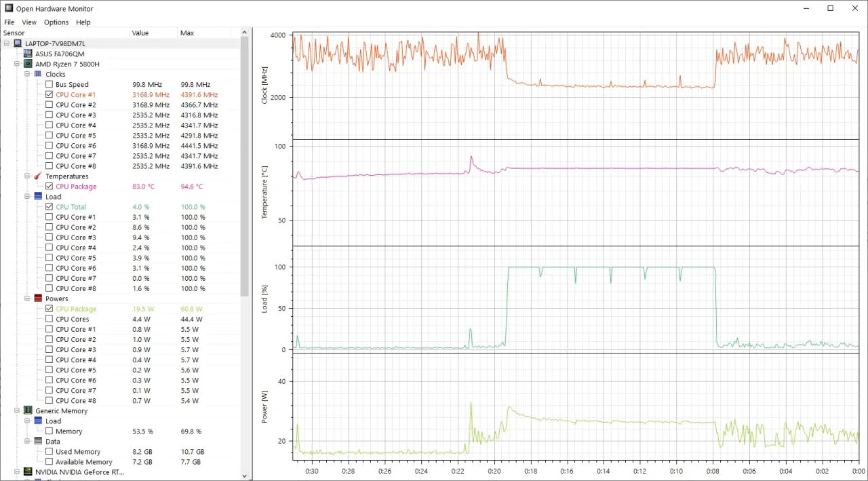
Task: Click the Load section icon
Action: point(38,196)
